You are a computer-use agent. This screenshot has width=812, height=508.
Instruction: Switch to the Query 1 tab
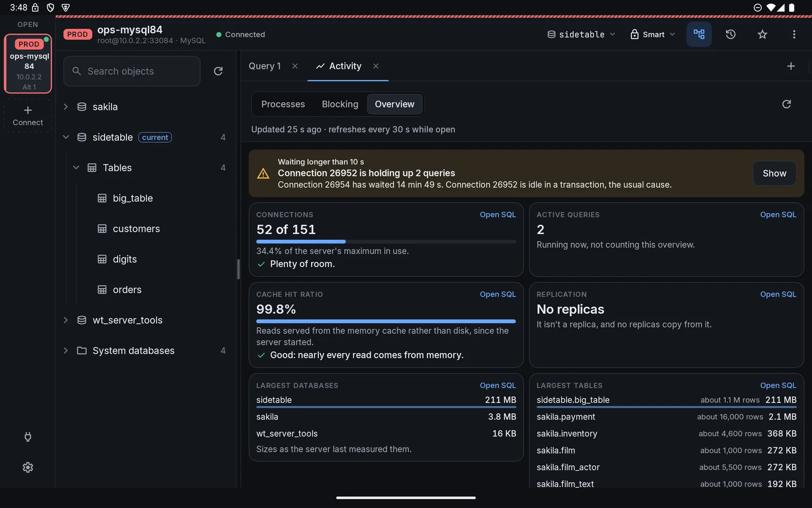pyautogui.click(x=264, y=66)
